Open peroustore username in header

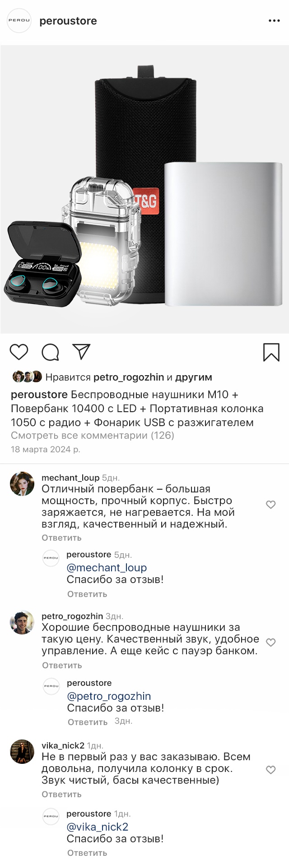(68, 21)
